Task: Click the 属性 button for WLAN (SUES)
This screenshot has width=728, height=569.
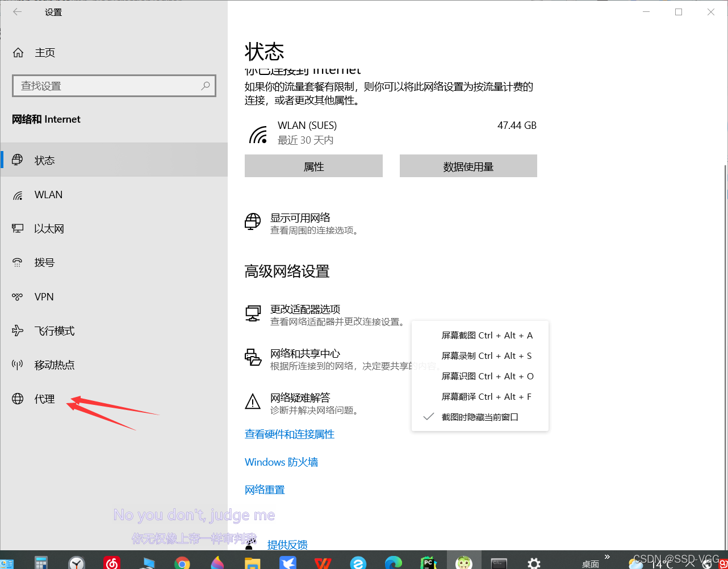Action: point(313,165)
